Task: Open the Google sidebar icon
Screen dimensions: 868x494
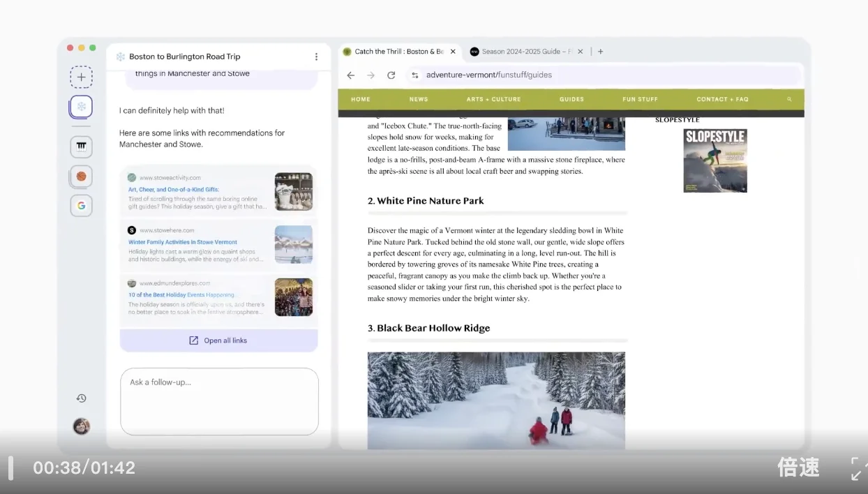Action: pyautogui.click(x=81, y=205)
